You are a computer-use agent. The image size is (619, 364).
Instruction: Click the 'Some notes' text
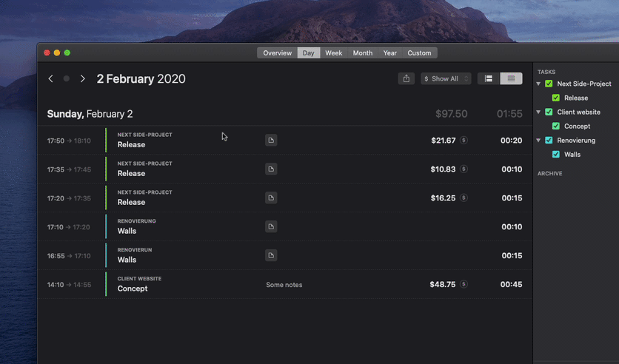click(x=284, y=285)
